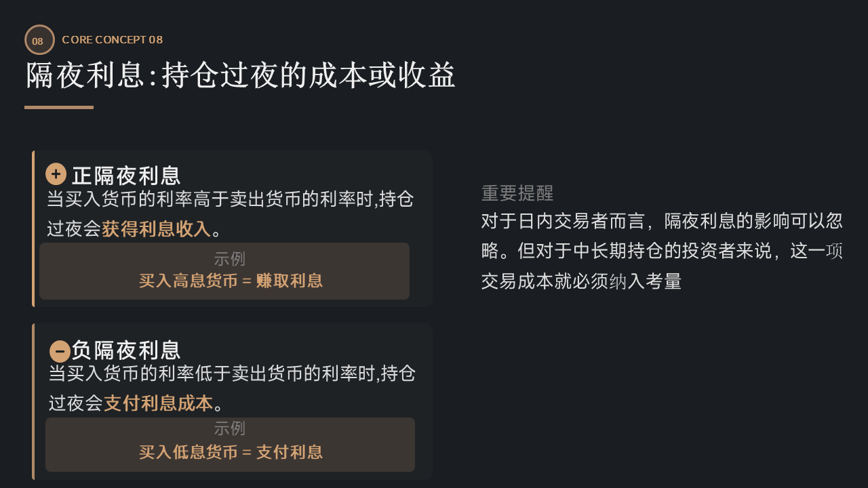The image size is (868, 488).
Task: Select the orange underline bar below the title
Action: click(59, 107)
